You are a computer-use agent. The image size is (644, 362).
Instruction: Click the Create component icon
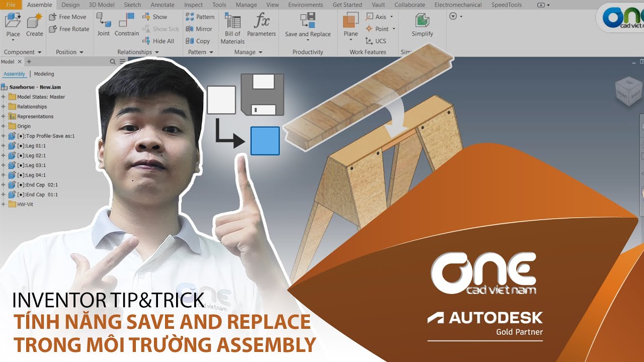tap(34, 21)
